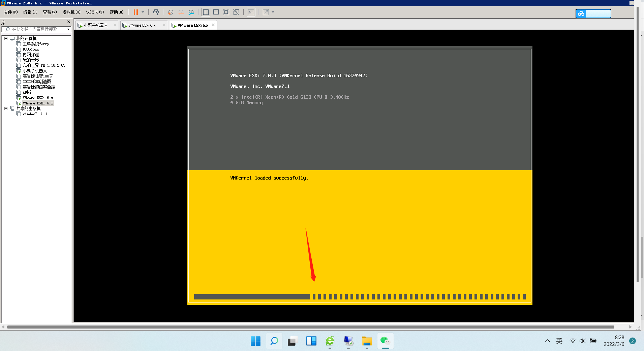Show the console view

click(x=251, y=12)
